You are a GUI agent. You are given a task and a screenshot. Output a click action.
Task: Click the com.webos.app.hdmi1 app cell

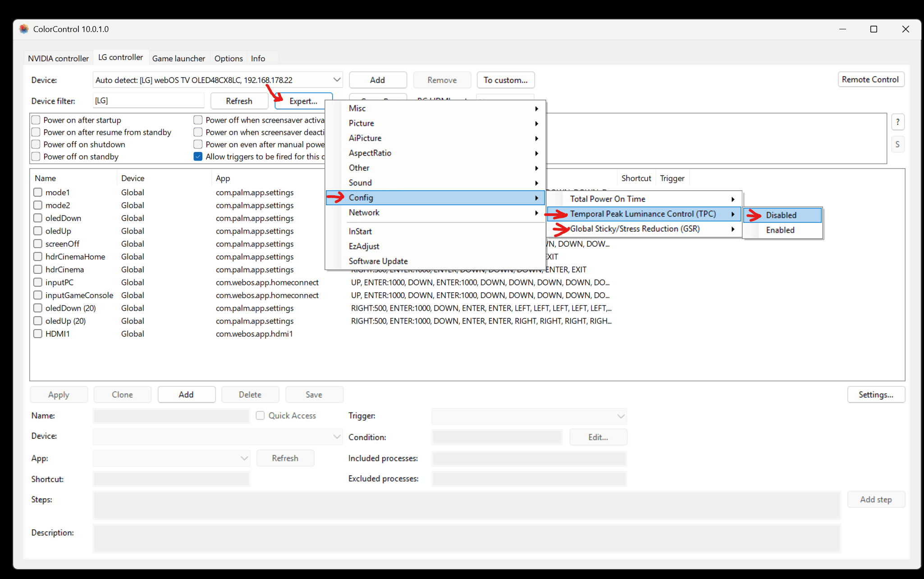click(x=254, y=334)
